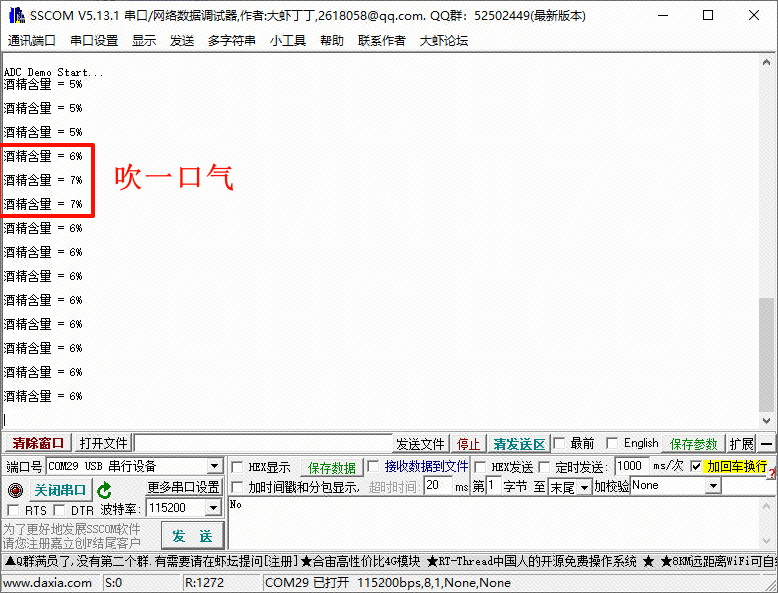Toggle the HEX显示 checkbox

click(x=237, y=467)
